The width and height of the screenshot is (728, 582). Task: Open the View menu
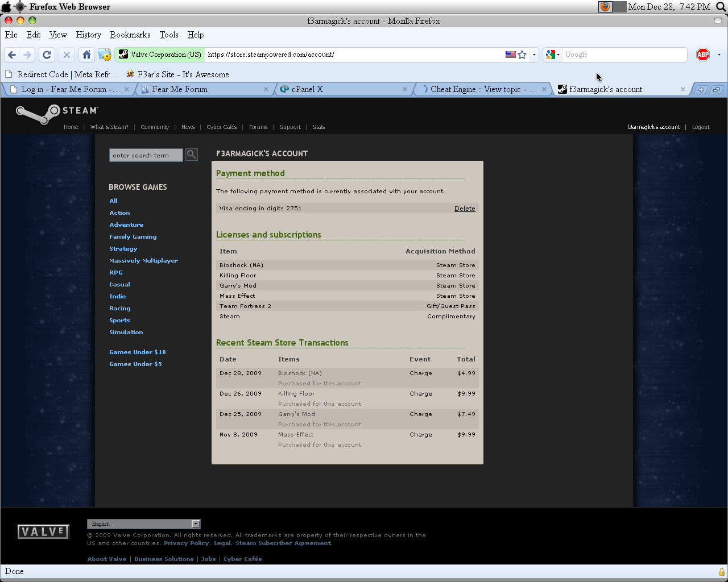click(58, 35)
